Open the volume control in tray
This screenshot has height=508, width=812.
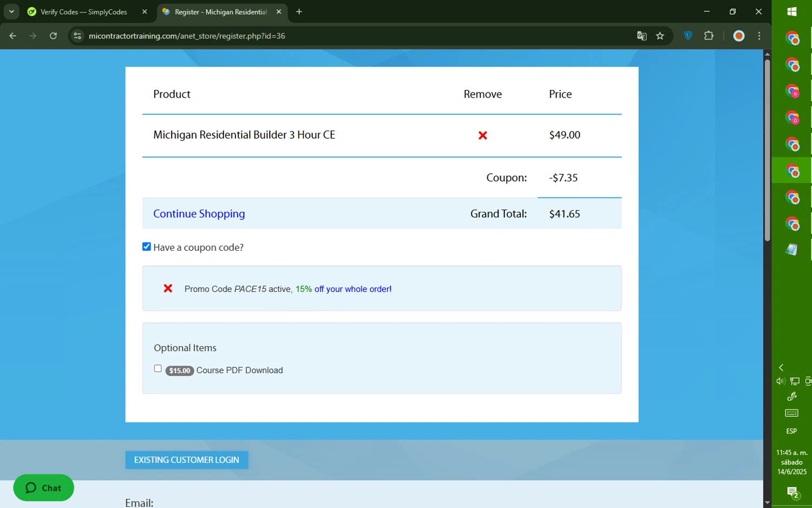[780, 381]
